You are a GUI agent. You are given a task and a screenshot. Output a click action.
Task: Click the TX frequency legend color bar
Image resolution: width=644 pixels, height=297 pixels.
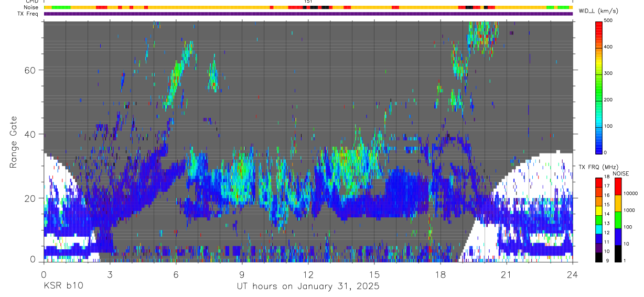(599, 219)
